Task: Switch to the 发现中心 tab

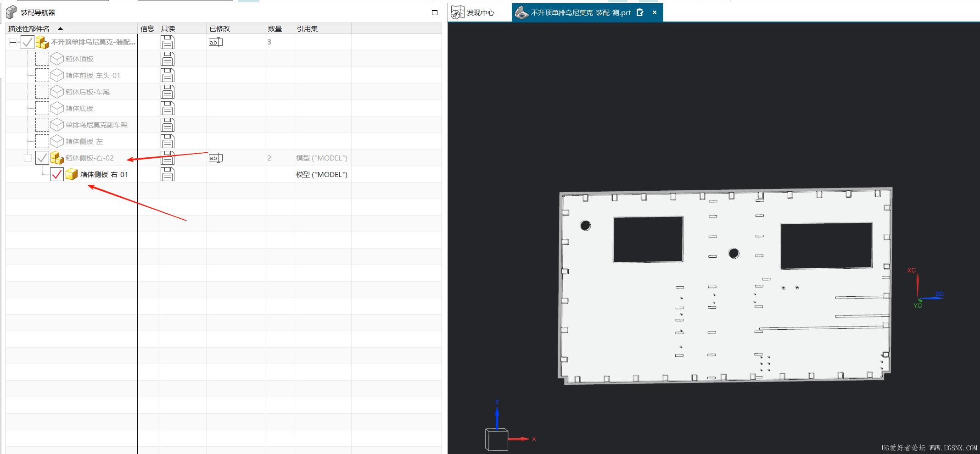Action: (480, 12)
